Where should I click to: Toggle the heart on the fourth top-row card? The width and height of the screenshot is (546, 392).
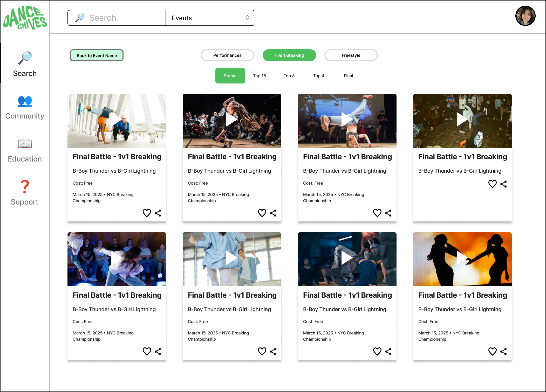point(492,184)
